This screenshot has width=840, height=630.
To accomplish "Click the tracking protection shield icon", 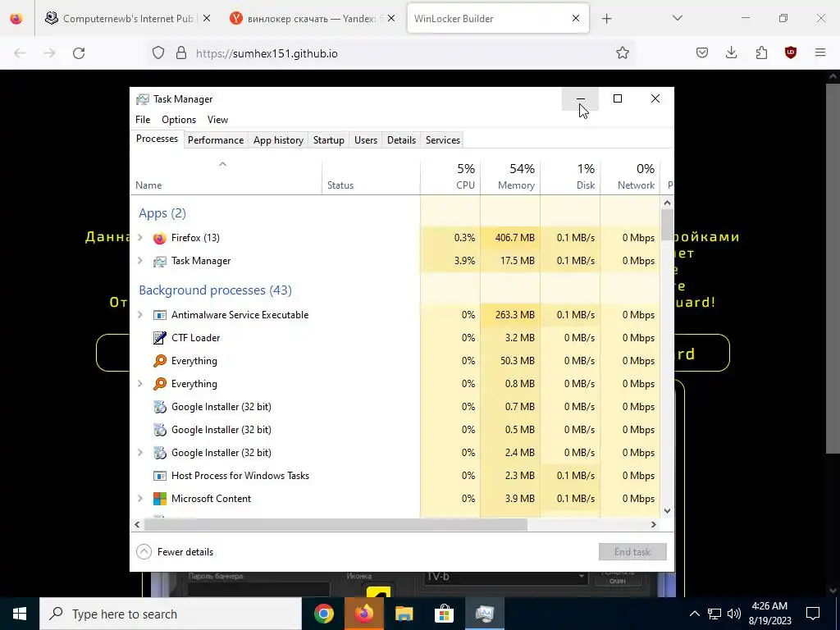I will 158,52.
